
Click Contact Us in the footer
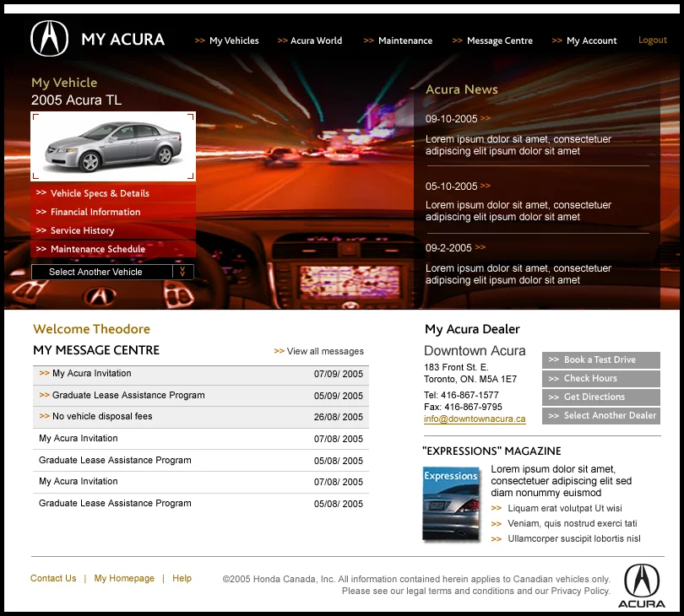(53, 578)
